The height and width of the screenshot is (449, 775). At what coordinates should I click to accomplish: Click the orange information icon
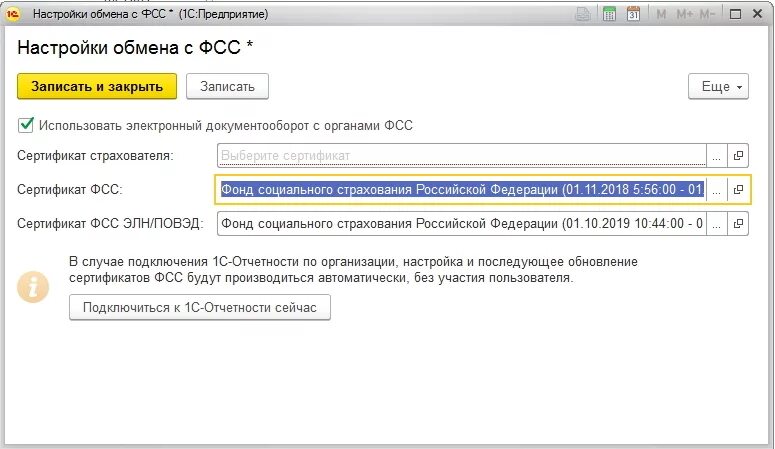[33, 287]
